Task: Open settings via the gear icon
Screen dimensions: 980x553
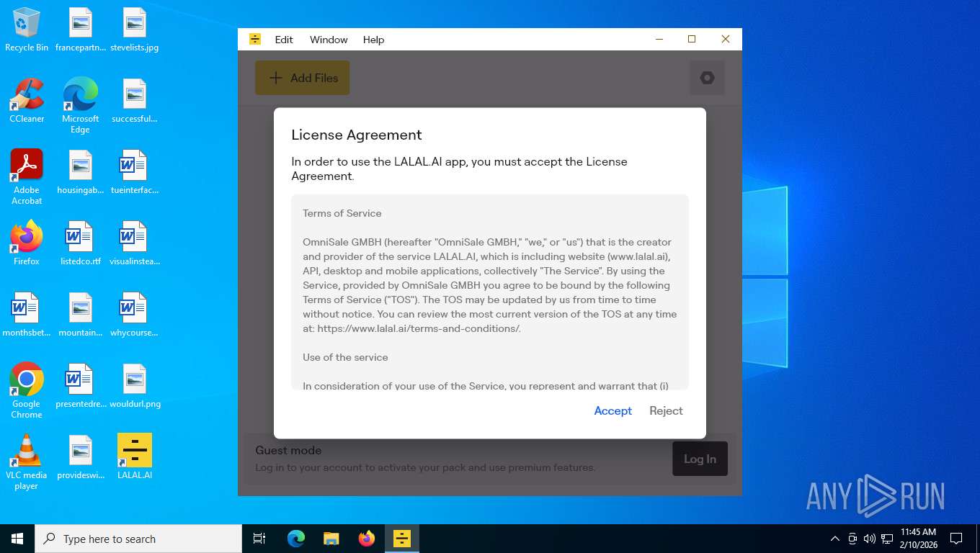Action: 707,78
